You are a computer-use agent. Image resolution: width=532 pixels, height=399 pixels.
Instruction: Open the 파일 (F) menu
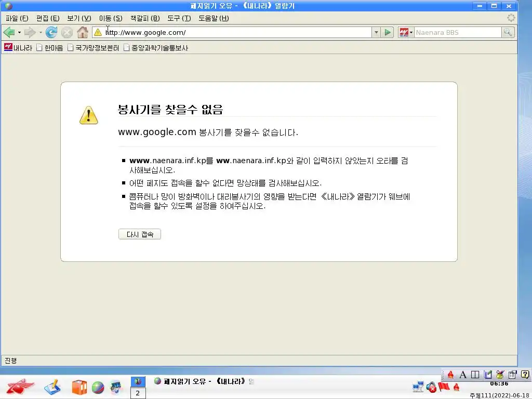17,18
